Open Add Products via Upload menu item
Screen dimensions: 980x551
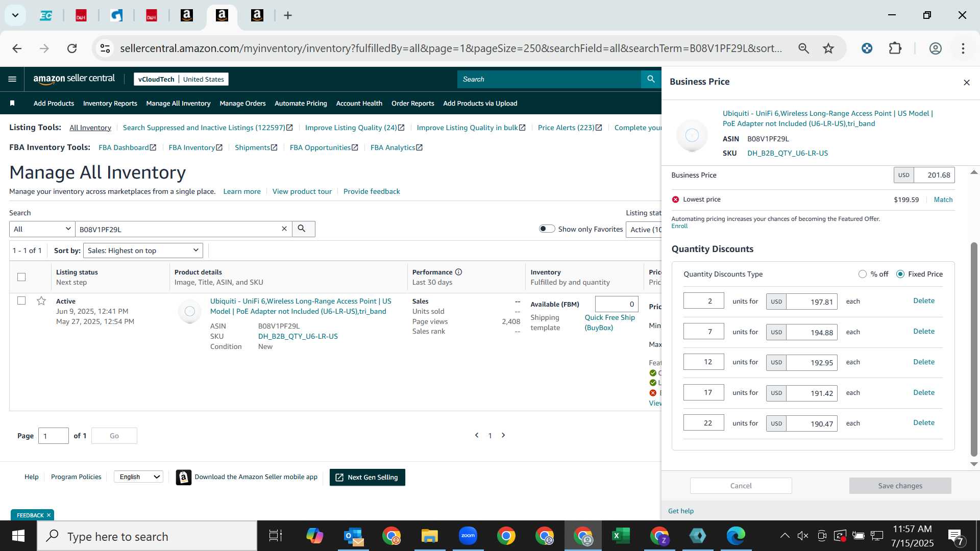(x=480, y=103)
